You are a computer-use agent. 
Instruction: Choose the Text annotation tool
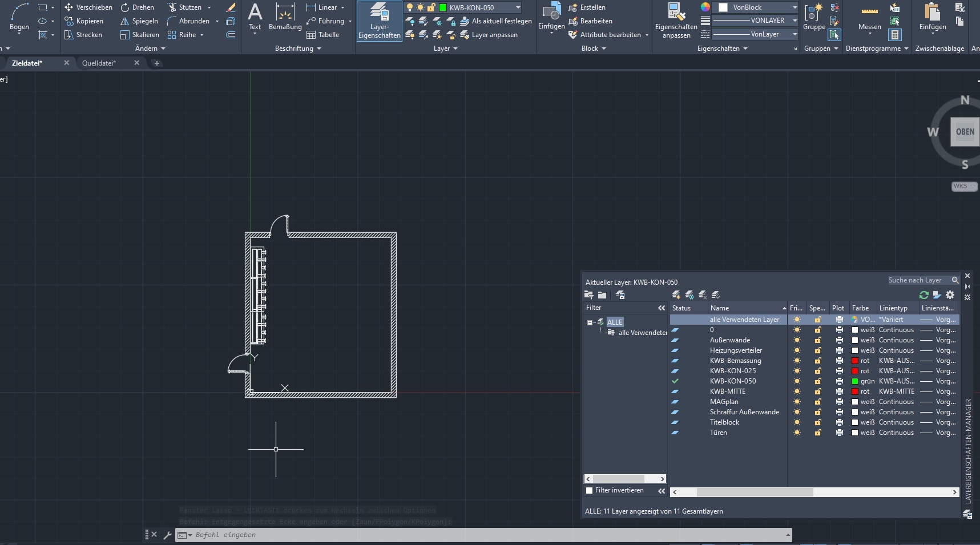255,17
